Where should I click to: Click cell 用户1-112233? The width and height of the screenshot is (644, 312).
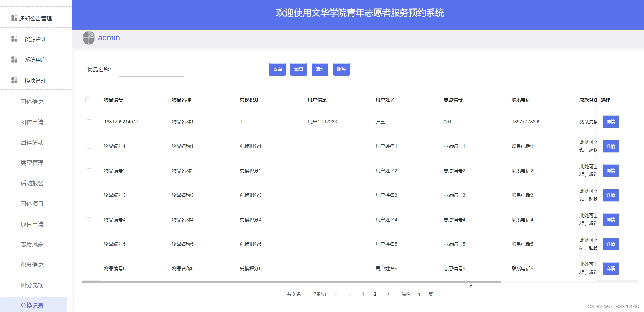pyautogui.click(x=322, y=122)
